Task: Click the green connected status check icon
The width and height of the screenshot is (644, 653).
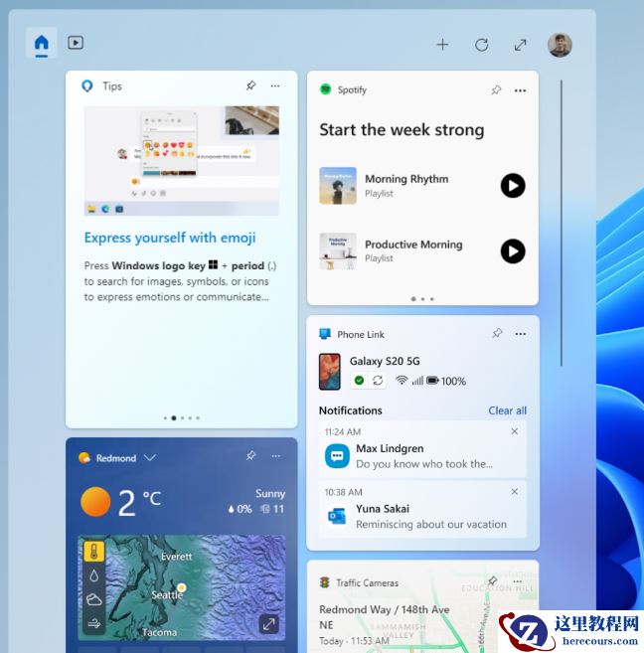Action: pos(359,380)
